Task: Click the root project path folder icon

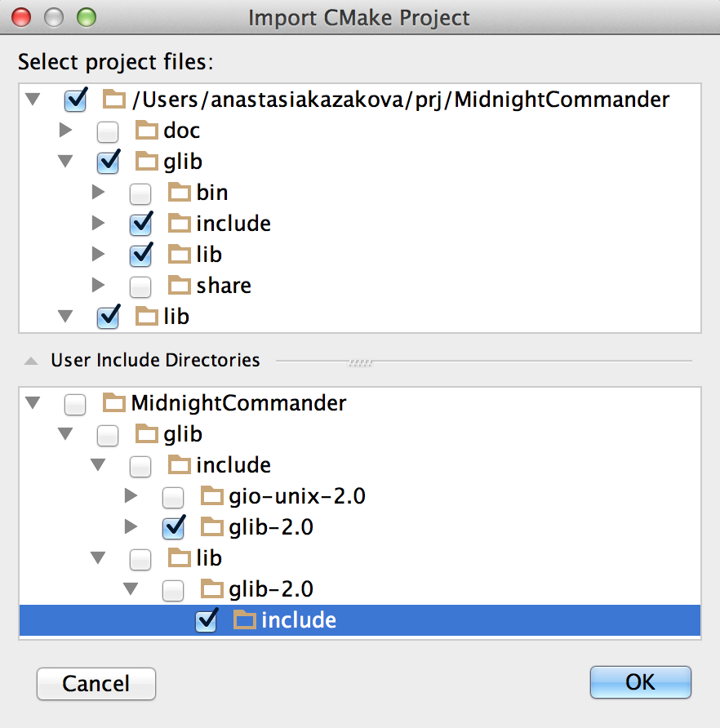Action: click(x=114, y=99)
